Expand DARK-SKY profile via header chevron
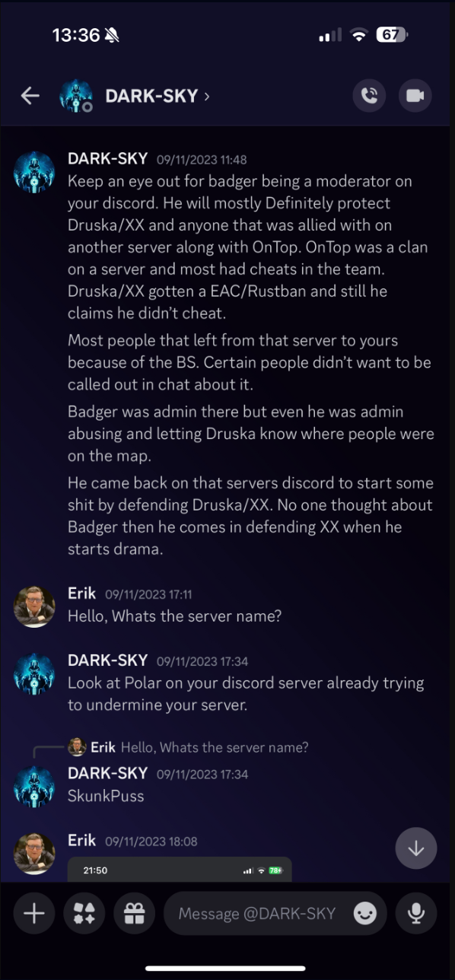This screenshot has height=980, width=455. 207,96
